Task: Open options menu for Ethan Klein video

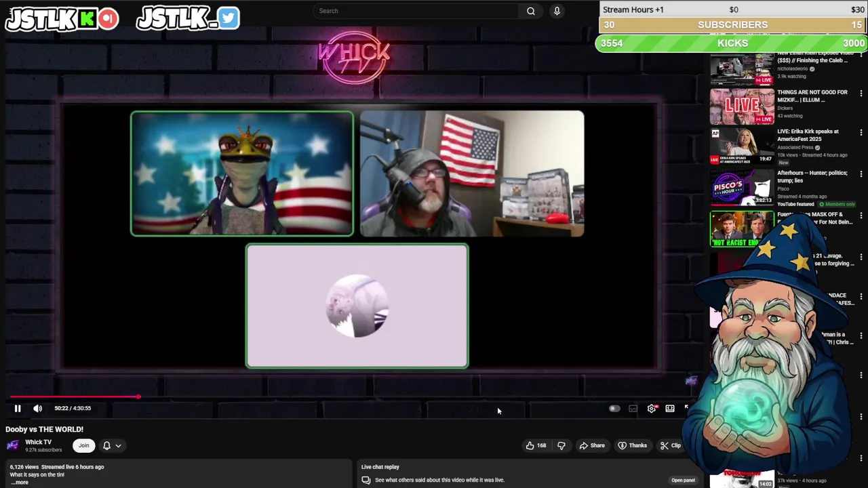Action: [861, 54]
